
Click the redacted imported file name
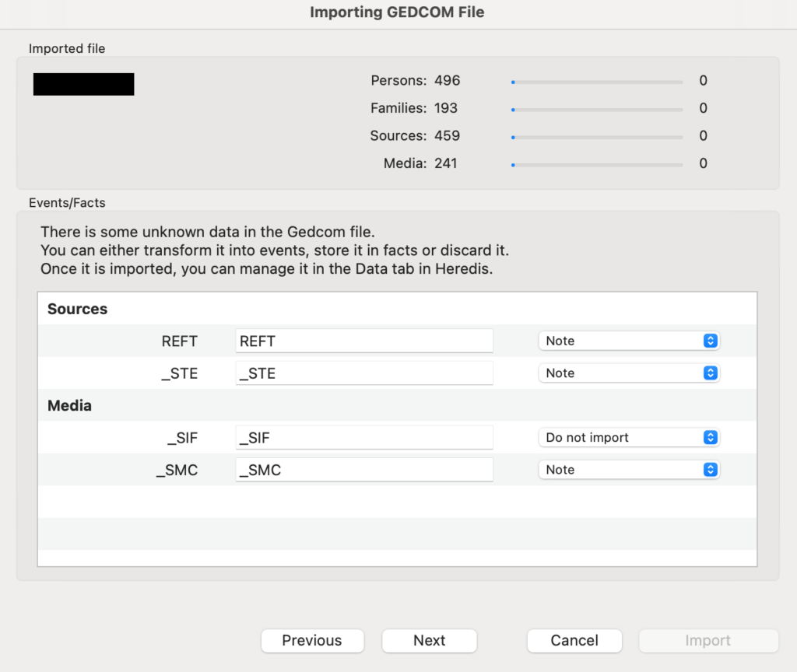pos(83,84)
